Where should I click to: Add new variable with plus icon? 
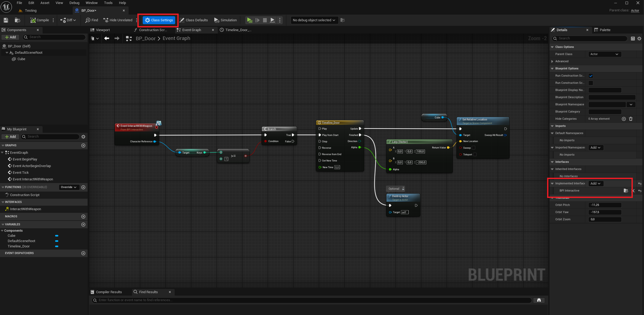tap(83, 225)
